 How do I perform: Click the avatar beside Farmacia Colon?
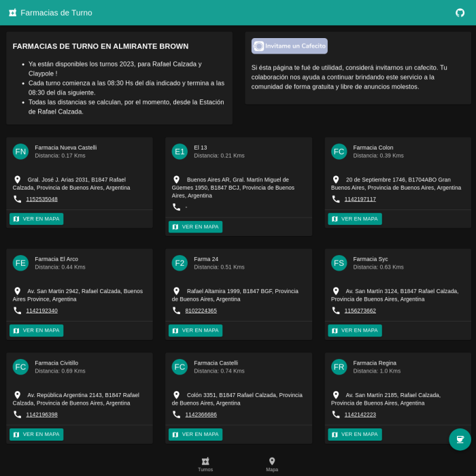point(339,152)
